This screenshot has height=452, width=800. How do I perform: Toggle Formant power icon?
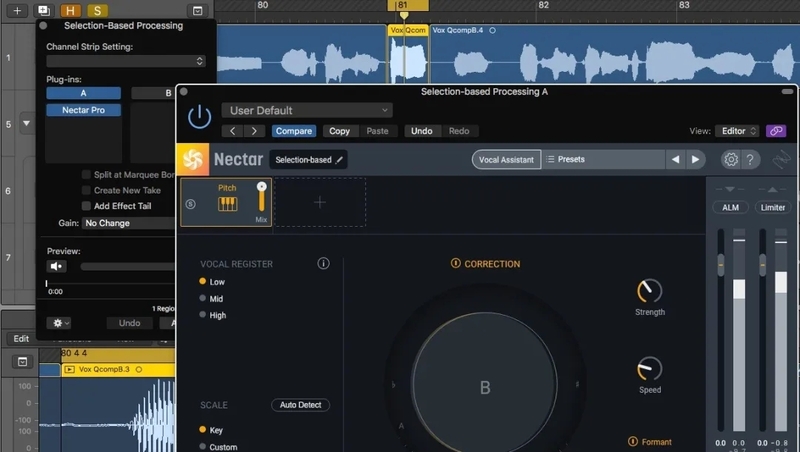[x=633, y=441]
